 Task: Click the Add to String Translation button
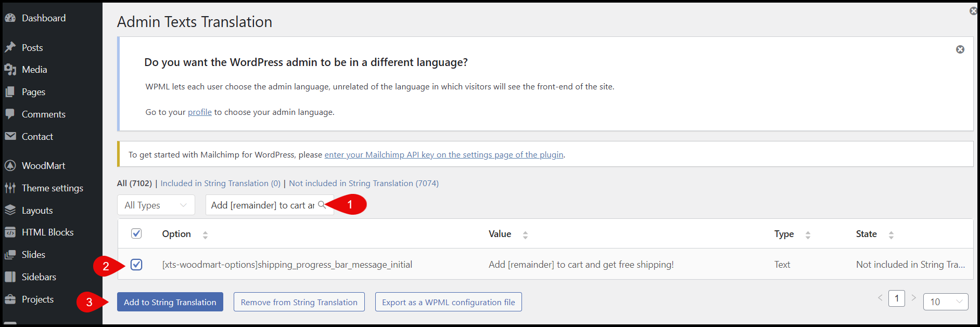click(x=170, y=302)
